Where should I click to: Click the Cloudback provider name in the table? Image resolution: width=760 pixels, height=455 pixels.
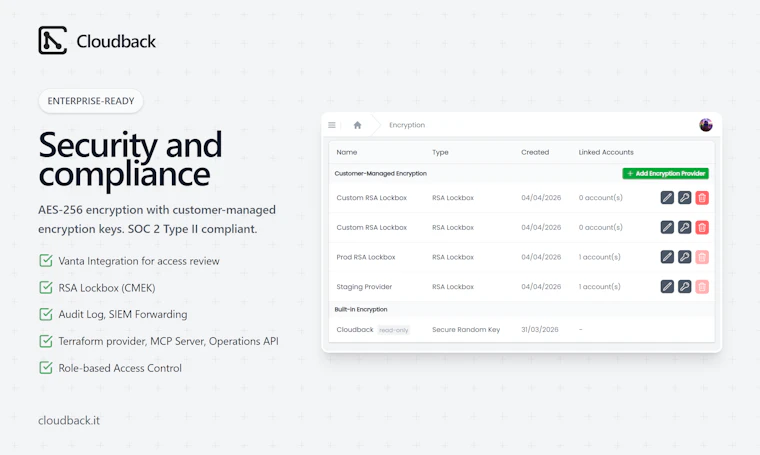(355, 329)
